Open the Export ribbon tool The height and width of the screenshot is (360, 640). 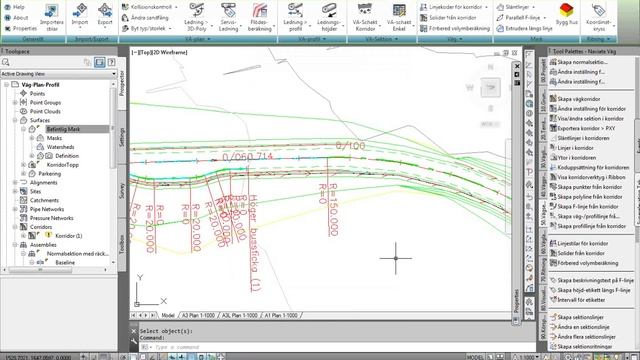tap(105, 15)
